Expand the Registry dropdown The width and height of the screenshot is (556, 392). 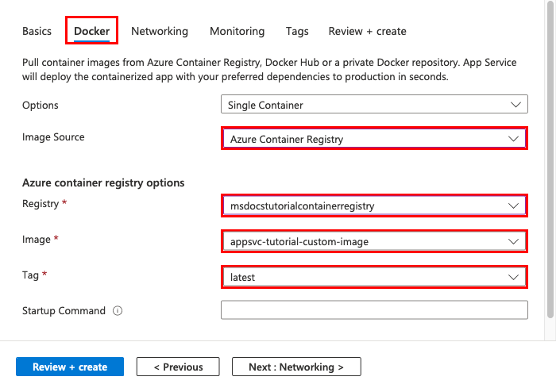[x=512, y=206]
